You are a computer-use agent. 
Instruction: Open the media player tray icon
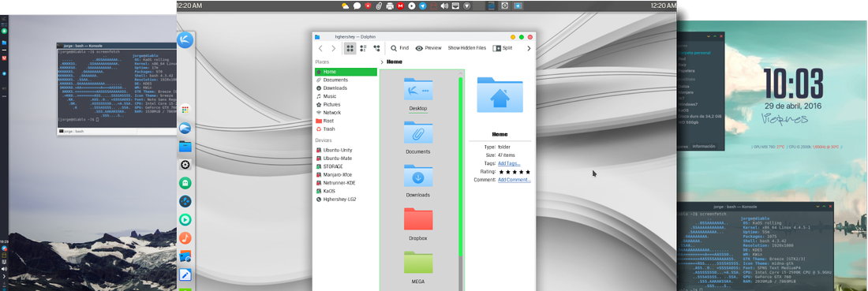[x=411, y=6]
